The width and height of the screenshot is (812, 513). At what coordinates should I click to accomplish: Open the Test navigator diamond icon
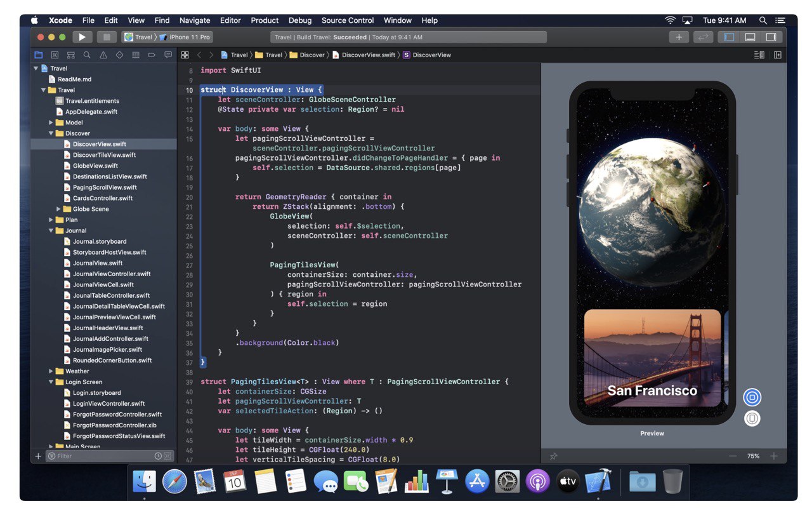(119, 55)
